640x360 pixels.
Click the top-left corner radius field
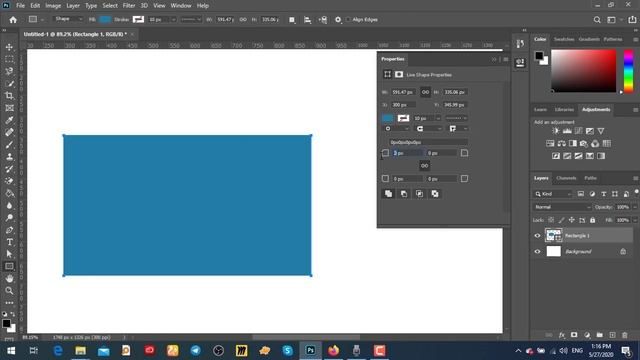(407, 153)
